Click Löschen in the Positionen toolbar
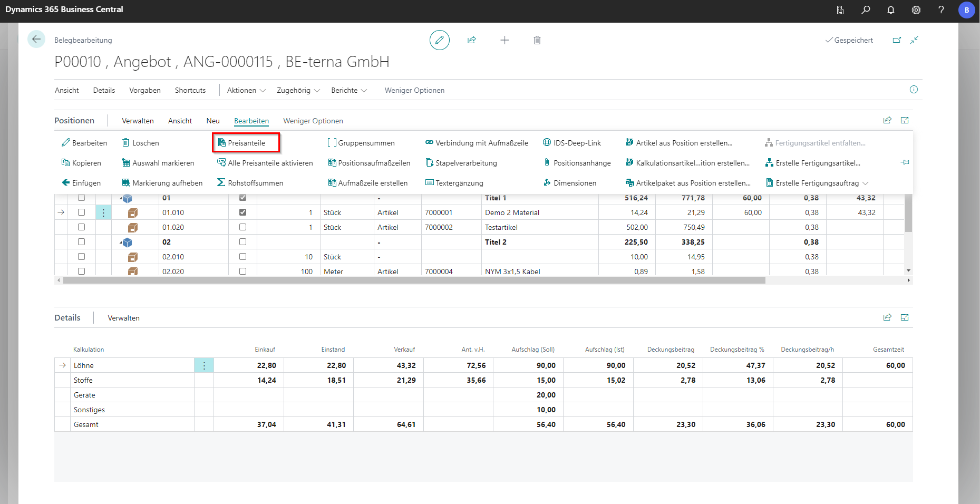980x504 pixels. point(140,143)
